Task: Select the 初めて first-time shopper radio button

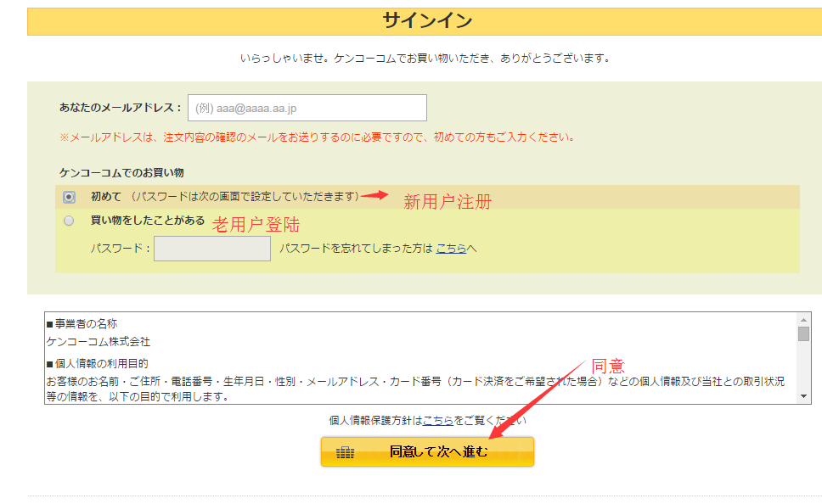Action: 69,197
